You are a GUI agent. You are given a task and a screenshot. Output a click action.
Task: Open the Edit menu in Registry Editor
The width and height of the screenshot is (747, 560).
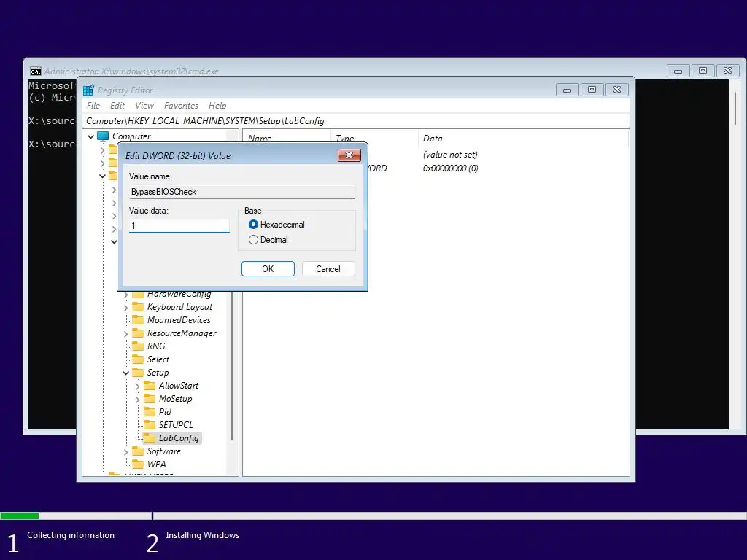[117, 106]
